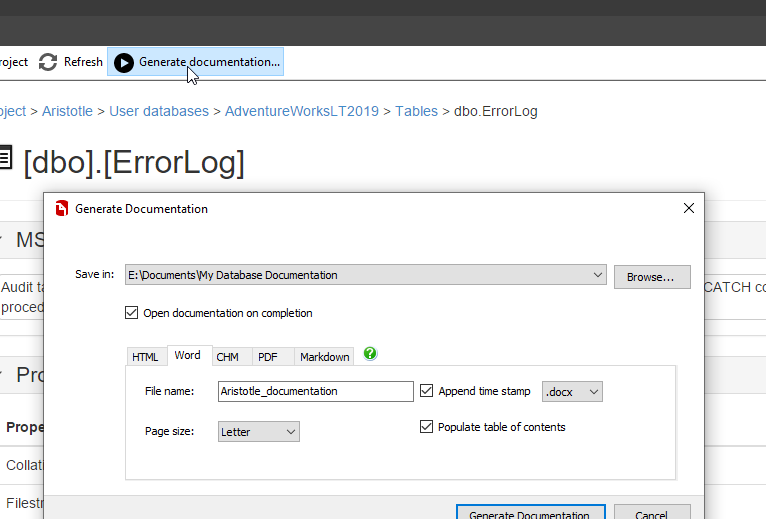Disable Populate table of contents

(x=427, y=427)
